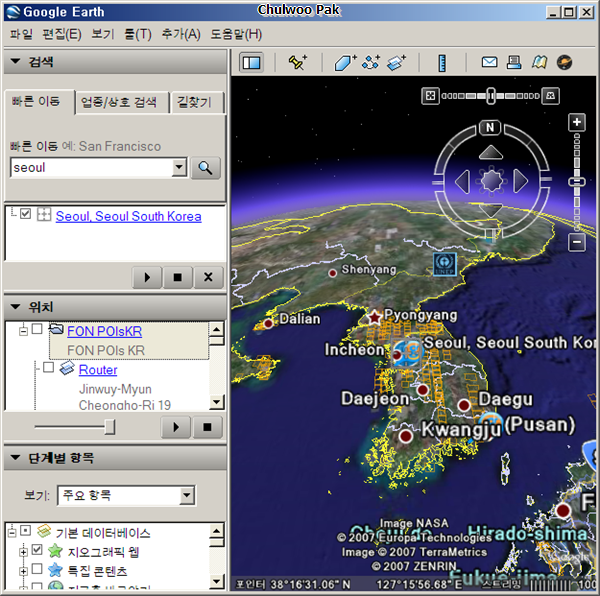This screenshot has width=600, height=596.
Task: Add an image overlay tool
Action: pos(396,62)
